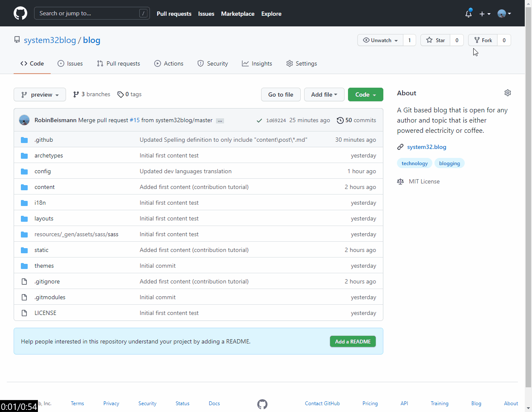Open the green Code dropdown button
Screen dimensions: 532x412
(365, 94)
